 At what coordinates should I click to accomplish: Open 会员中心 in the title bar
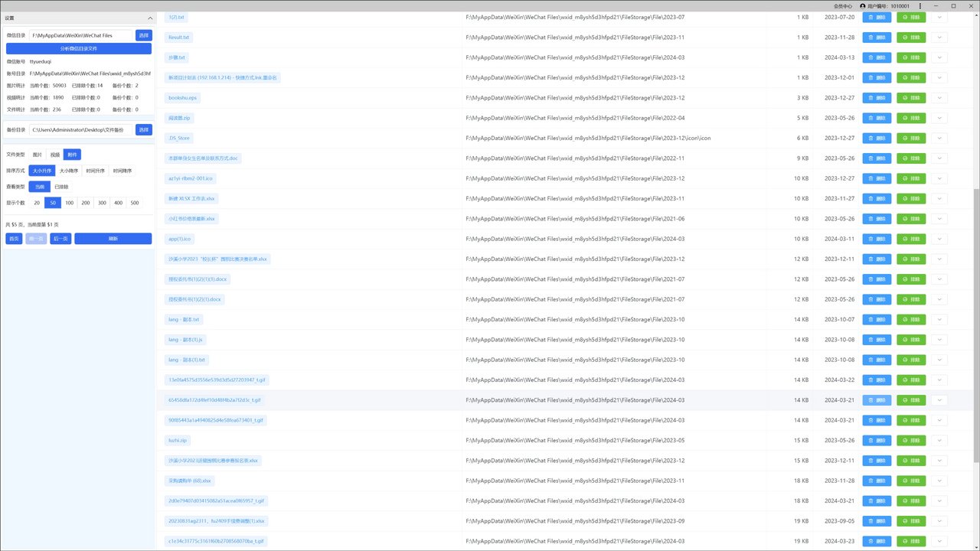click(843, 6)
